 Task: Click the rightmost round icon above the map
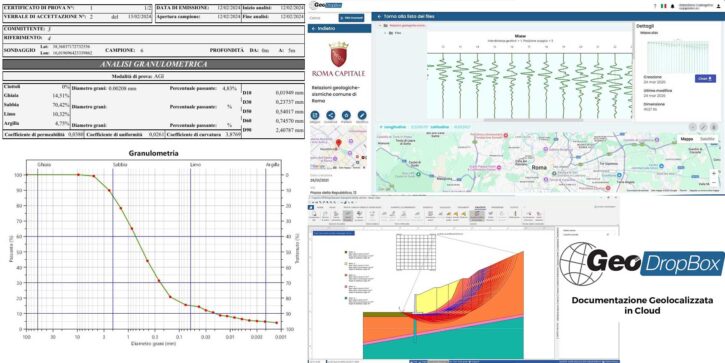pyautogui.click(x=714, y=127)
